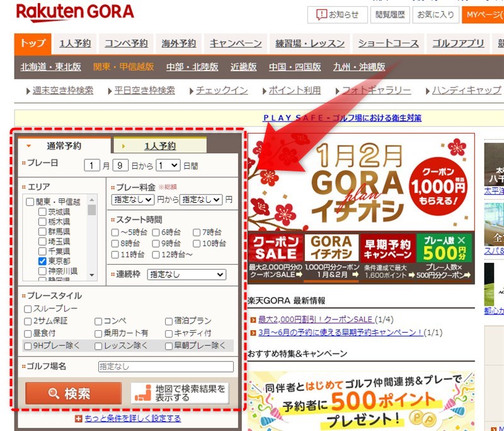Open the 練習場・レッスン tab
The image size is (504, 431).
click(310, 43)
